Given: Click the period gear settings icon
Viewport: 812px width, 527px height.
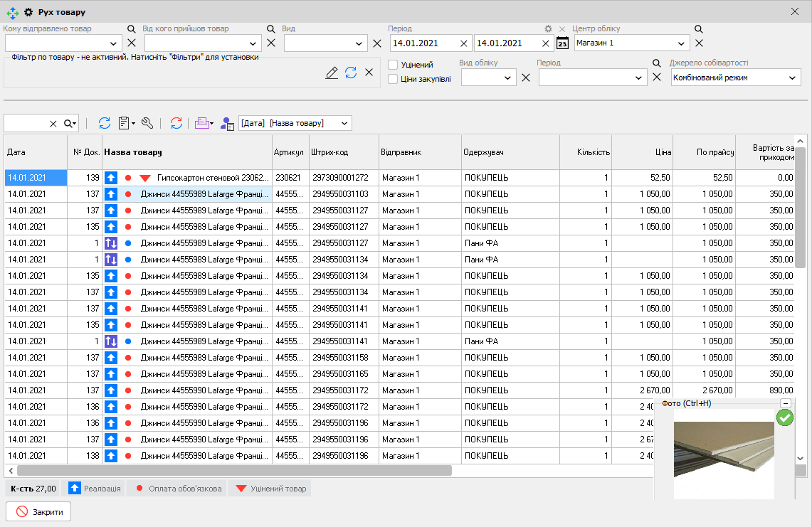Looking at the screenshot, I should pyautogui.click(x=548, y=29).
